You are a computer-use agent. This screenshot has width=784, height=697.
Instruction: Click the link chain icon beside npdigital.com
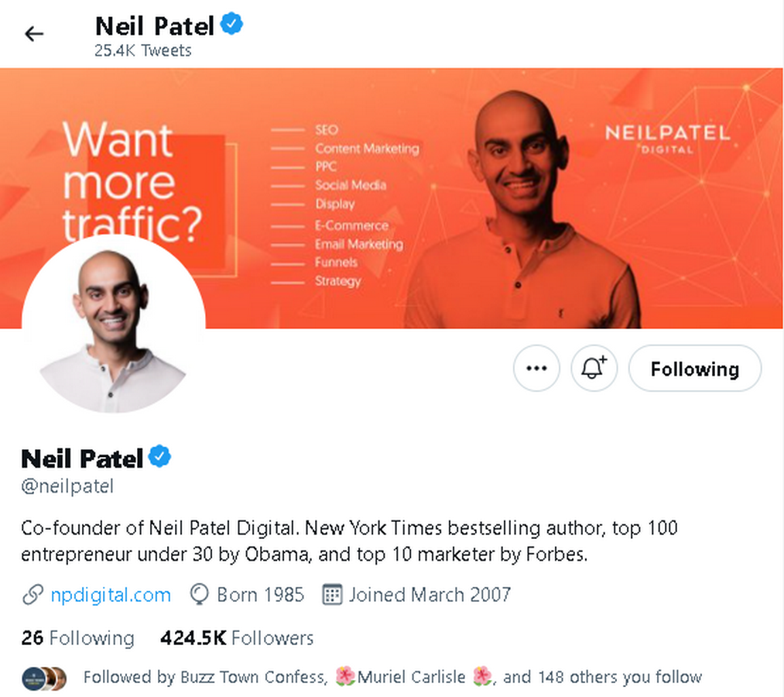33,595
